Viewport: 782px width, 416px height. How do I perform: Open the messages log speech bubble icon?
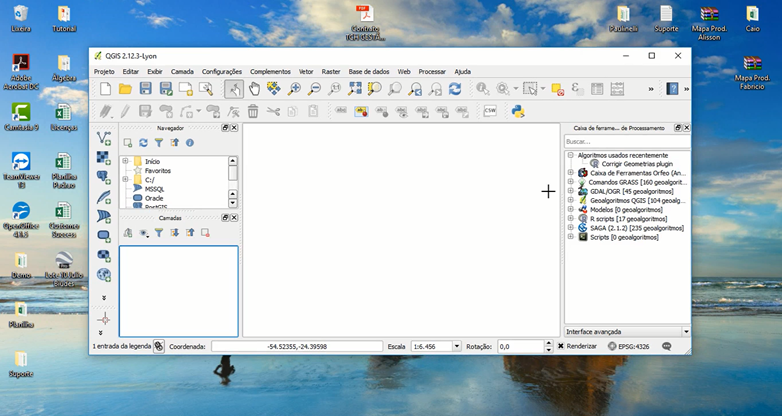coord(666,346)
